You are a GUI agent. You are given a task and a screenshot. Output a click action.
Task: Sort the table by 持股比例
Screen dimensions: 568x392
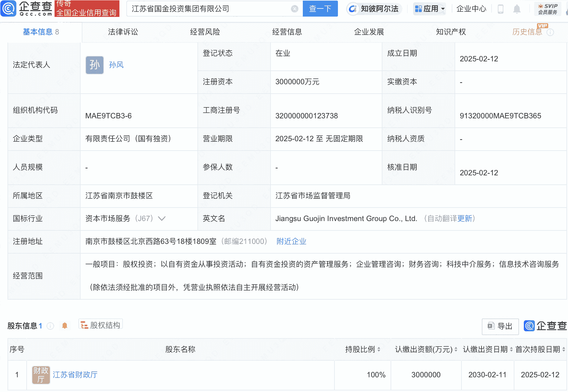point(379,349)
